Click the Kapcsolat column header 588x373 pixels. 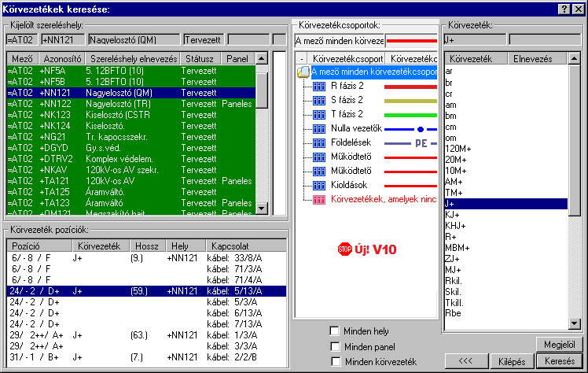point(246,246)
